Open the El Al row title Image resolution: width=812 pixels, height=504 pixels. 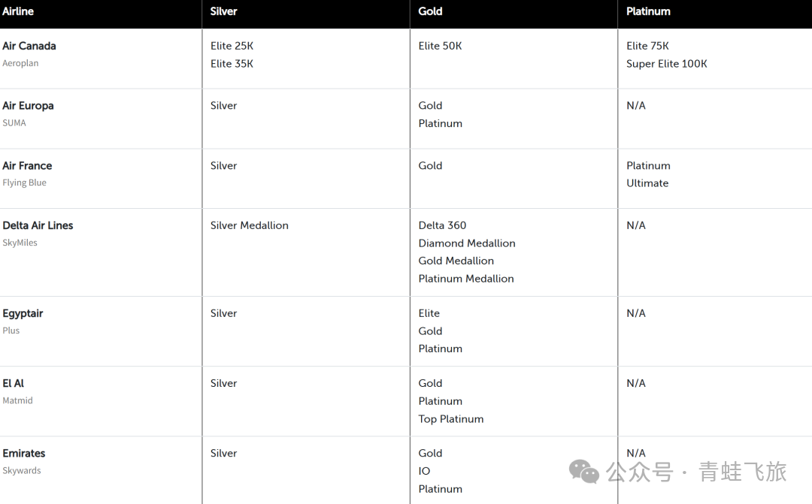coord(14,383)
